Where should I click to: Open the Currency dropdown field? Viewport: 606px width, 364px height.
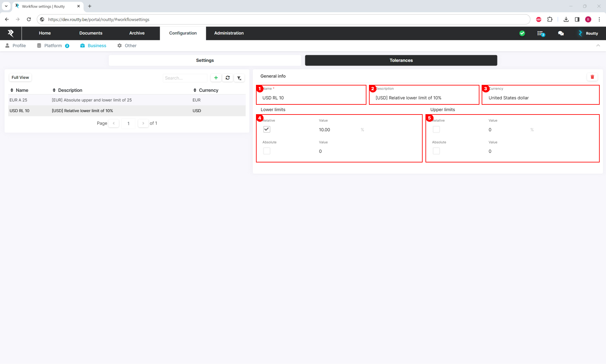click(x=540, y=98)
